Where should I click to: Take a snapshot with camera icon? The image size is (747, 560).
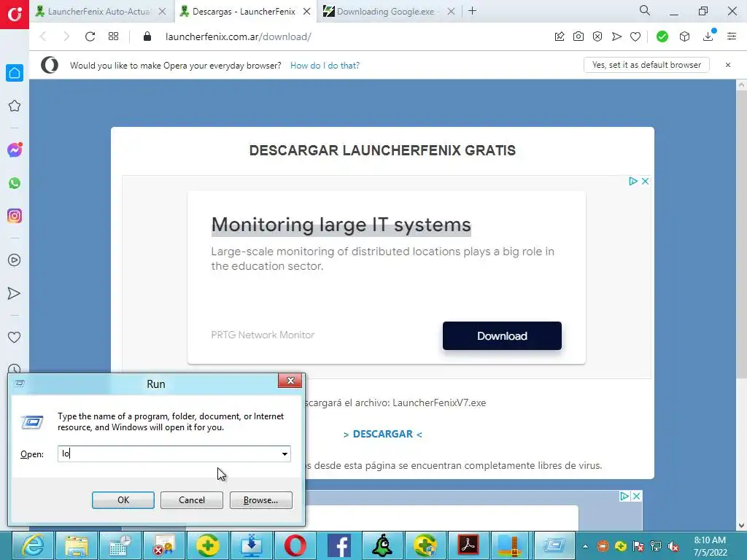coord(578,36)
